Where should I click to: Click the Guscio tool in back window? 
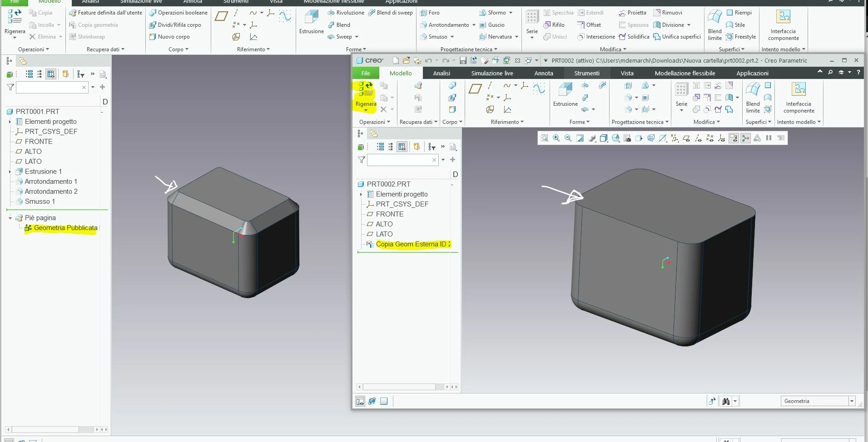pos(492,25)
